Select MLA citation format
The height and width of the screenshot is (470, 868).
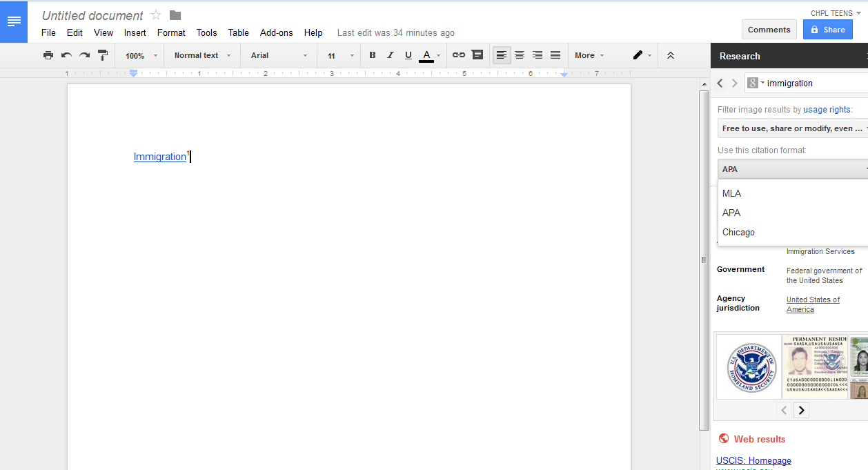[x=793, y=193]
